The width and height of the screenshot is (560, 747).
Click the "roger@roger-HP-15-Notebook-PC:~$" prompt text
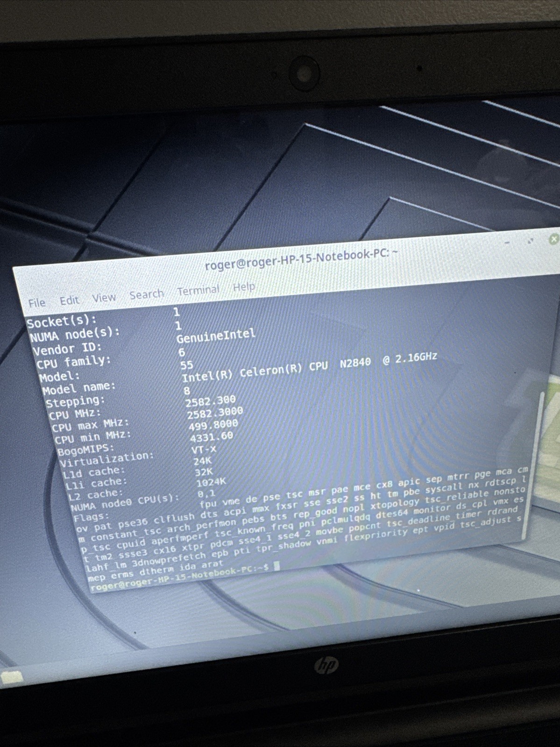click(180, 577)
